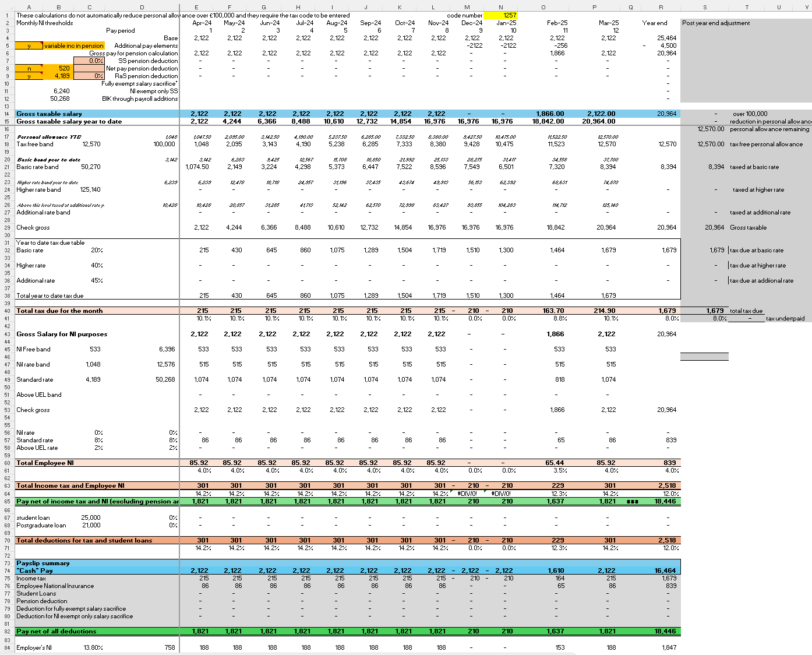Click the 'Employer's NI' label
812x655 pixels.
tap(34, 647)
